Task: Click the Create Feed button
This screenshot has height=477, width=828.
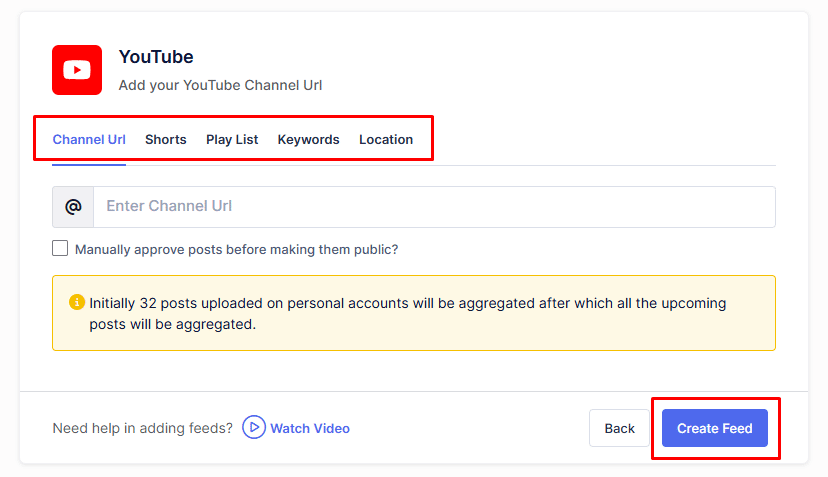Action: [714, 428]
